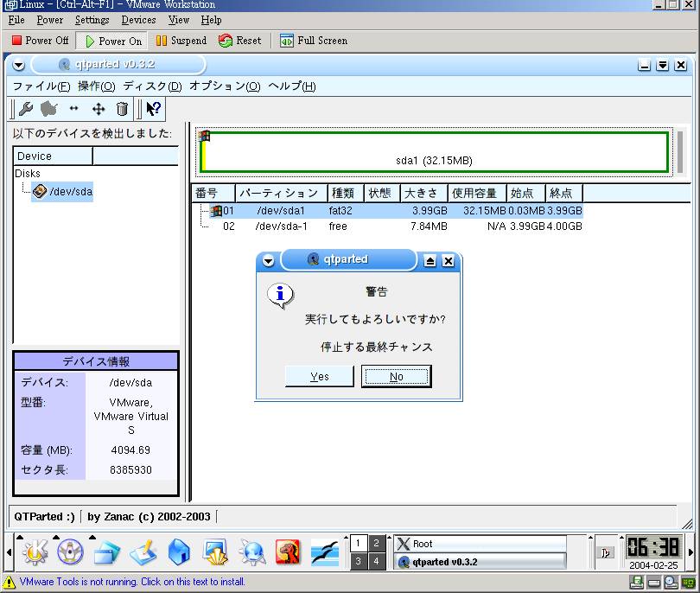The image size is (700, 593).
Task: Cancel the operation with No button
Action: (x=397, y=376)
